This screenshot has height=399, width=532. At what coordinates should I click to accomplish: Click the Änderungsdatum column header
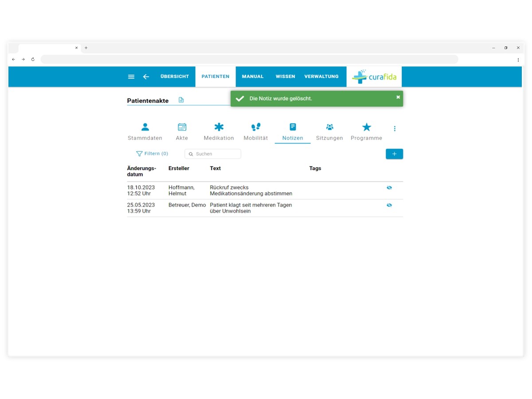(141, 172)
